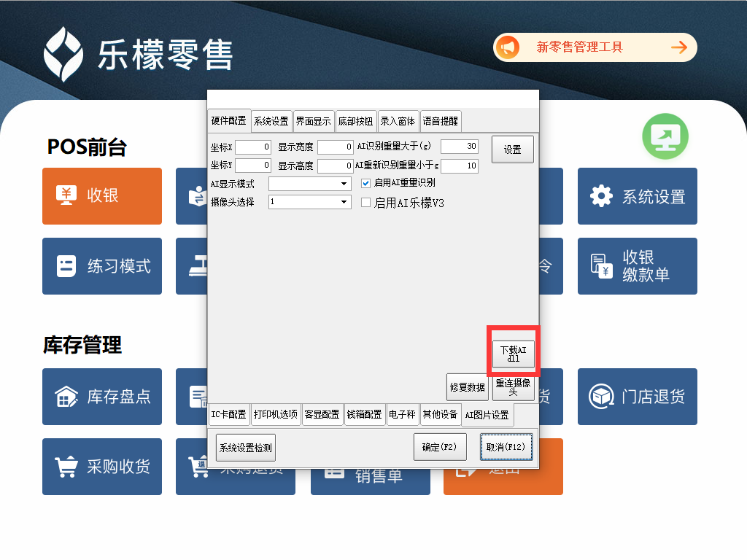Click the house icon in 库存盘点 tile
747x560 pixels.
tap(66, 397)
